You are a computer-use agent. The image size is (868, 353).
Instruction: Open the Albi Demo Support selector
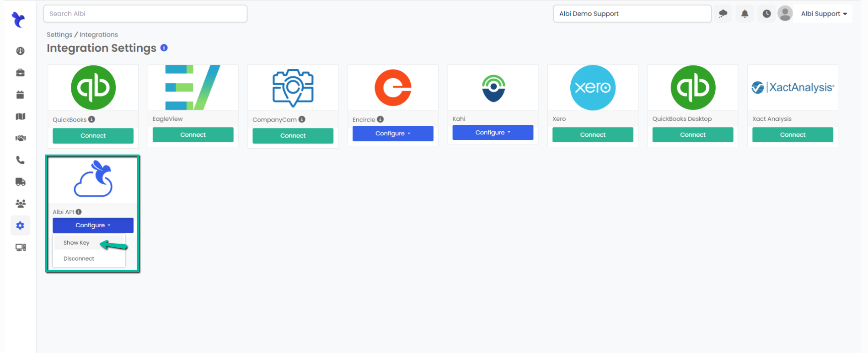click(x=632, y=14)
